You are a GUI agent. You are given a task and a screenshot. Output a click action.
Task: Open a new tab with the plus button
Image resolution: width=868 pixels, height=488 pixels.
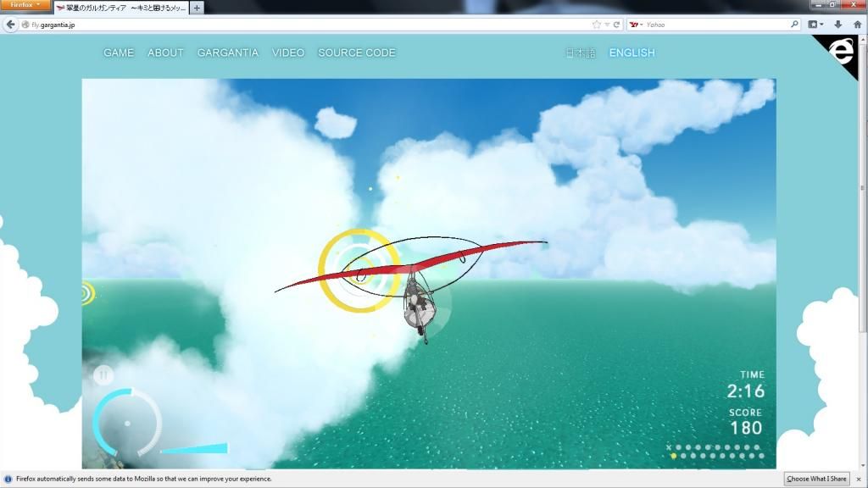click(x=197, y=8)
